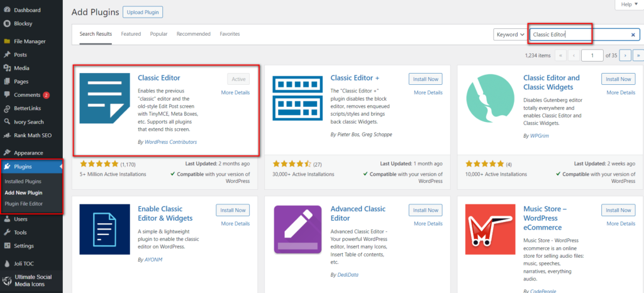Install the Music Store plugin
Image resolution: width=644 pixels, height=293 pixels.
pos(618,210)
